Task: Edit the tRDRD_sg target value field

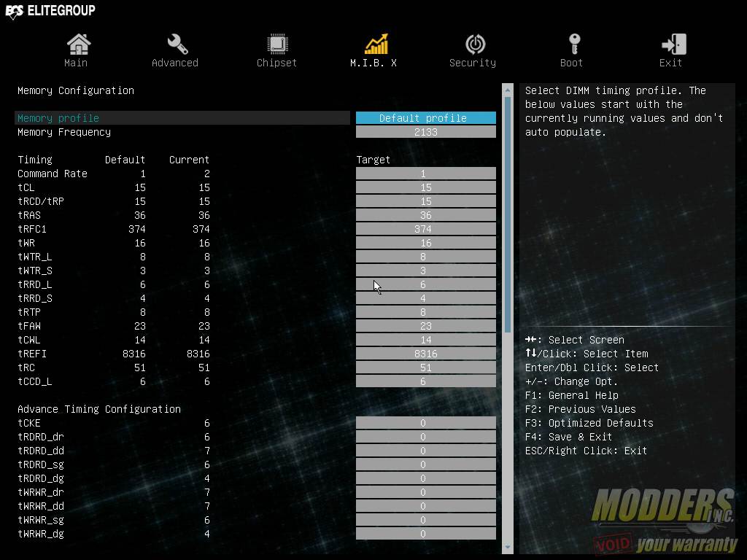Action: (x=426, y=464)
